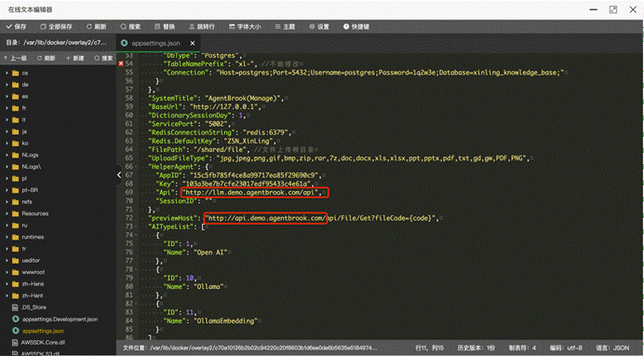The height and width of the screenshot is (356, 644).
Task: Close the appsettings.json tab
Action: [193, 43]
